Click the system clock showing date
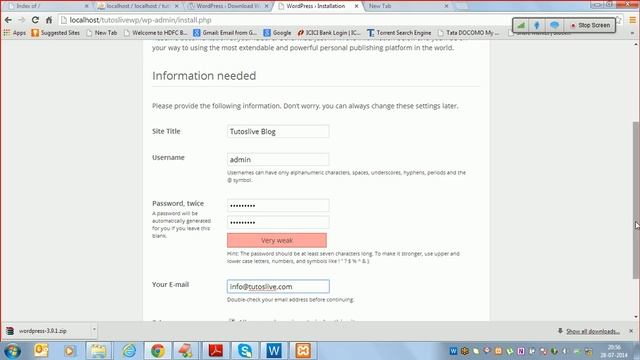Viewport: 640px width, 360px height. click(614, 351)
